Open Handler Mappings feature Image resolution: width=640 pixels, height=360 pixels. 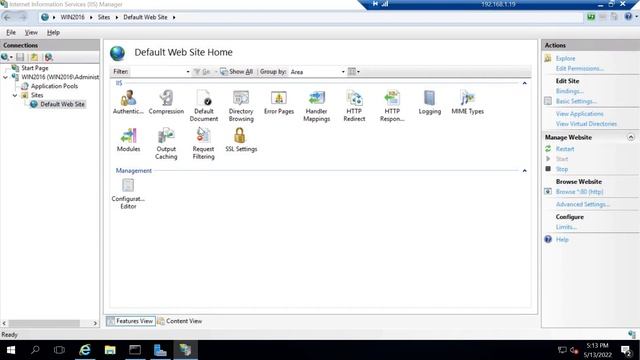(x=316, y=106)
